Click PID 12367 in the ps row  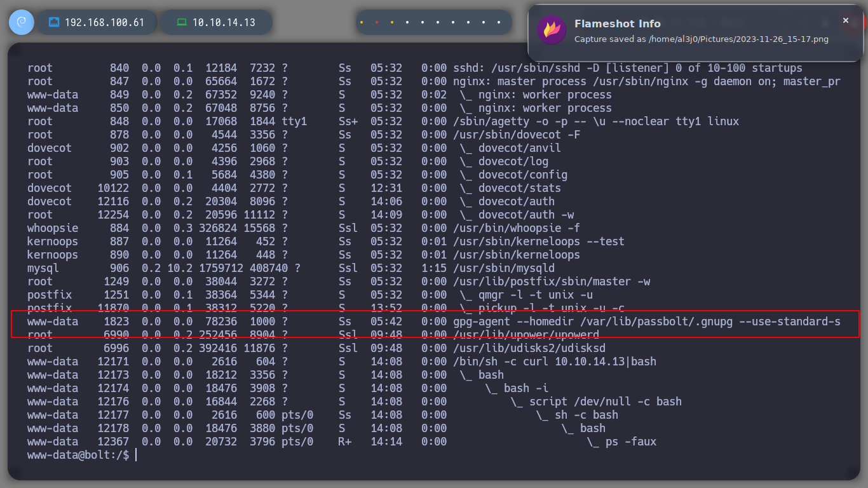pyautogui.click(x=113, y=442)
